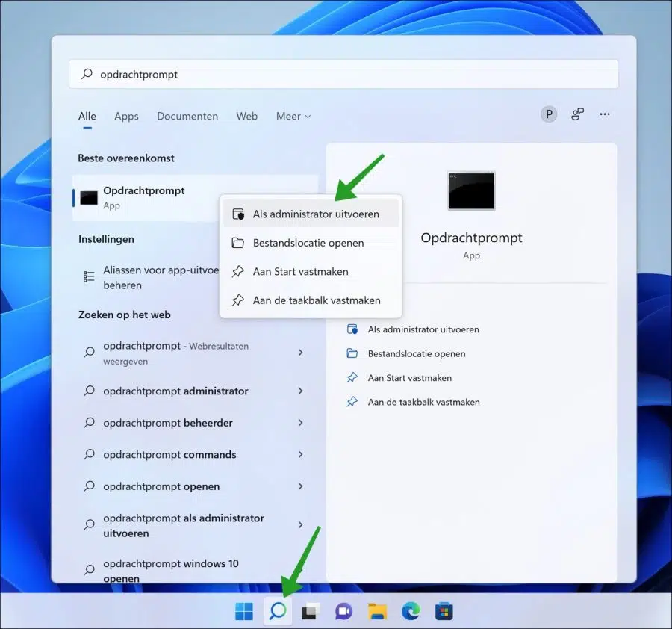672x629 pixels.
Task: Expand arrow for 'opdrachtprompt als administrator uitvoeren'
Action: click(300, 525)
